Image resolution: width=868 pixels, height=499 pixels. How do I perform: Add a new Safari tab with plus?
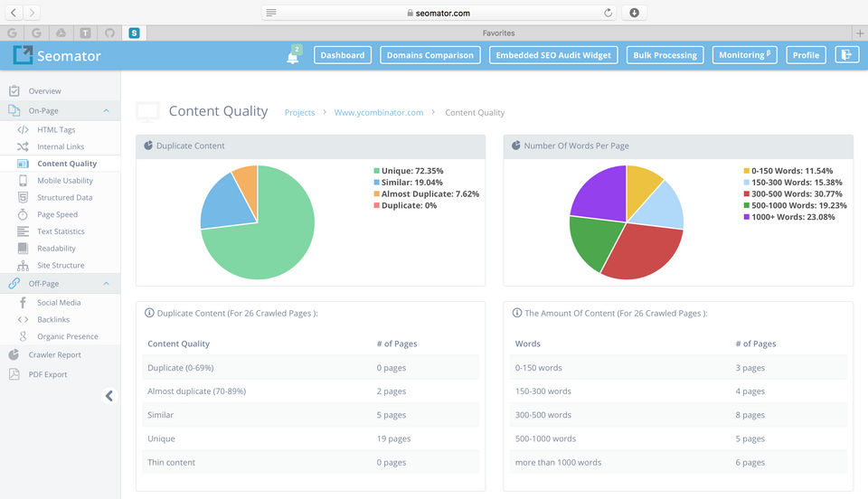point(860,33)
